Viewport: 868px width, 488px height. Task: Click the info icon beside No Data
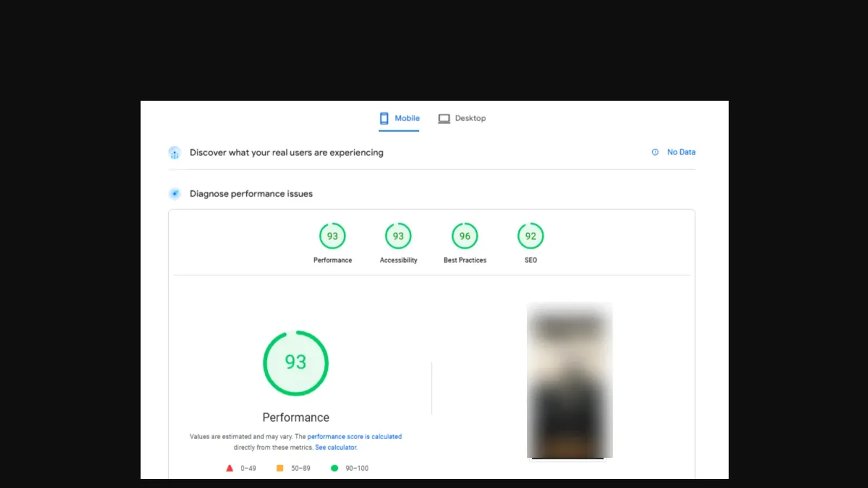(655, 152)
